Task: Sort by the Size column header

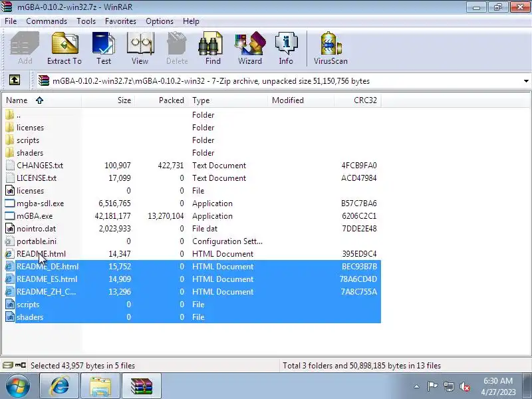Action: point(108,100)
